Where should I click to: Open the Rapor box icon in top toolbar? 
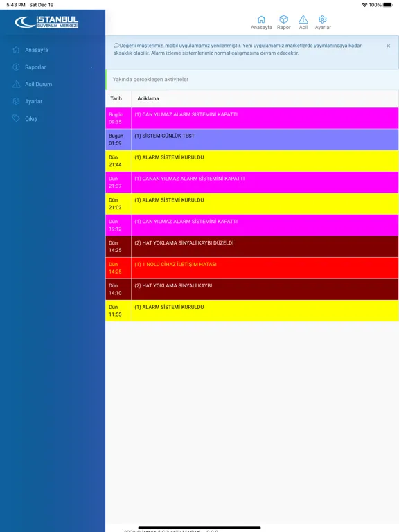(283, 19)
